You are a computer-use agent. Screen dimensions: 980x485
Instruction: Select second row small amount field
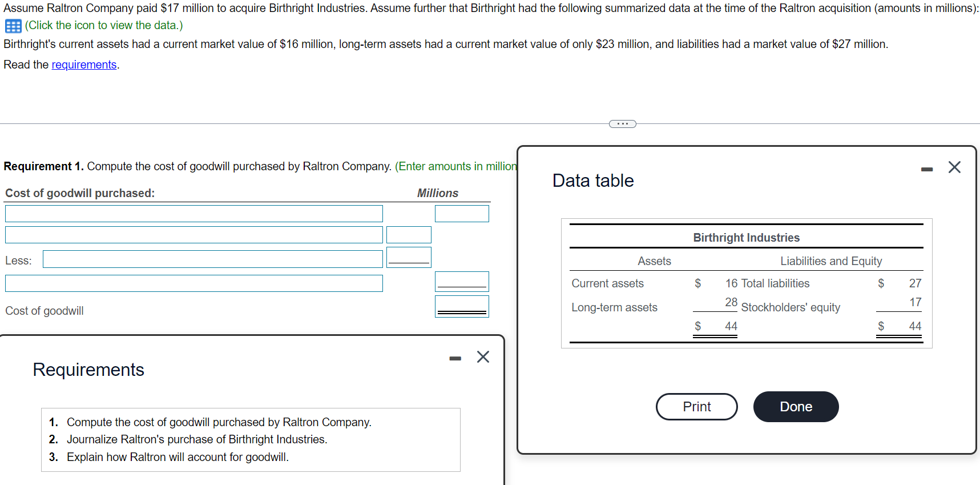point(409,235)
